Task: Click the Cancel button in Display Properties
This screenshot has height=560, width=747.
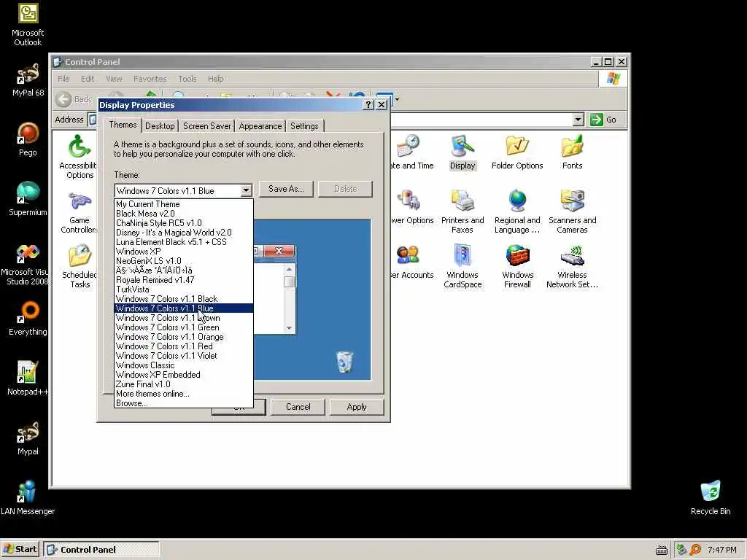Action: pyautogui.click(x=298, y=407)
